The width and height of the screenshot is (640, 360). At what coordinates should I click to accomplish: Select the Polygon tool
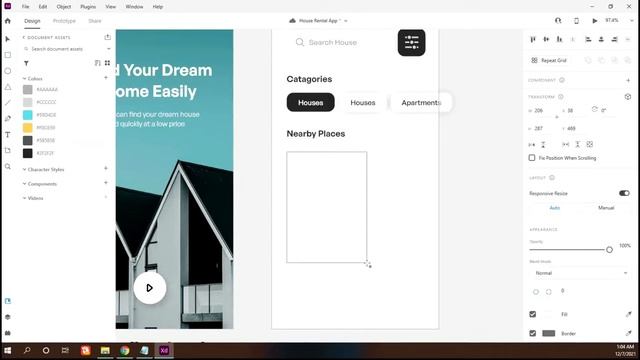click(x=7, y=87)
